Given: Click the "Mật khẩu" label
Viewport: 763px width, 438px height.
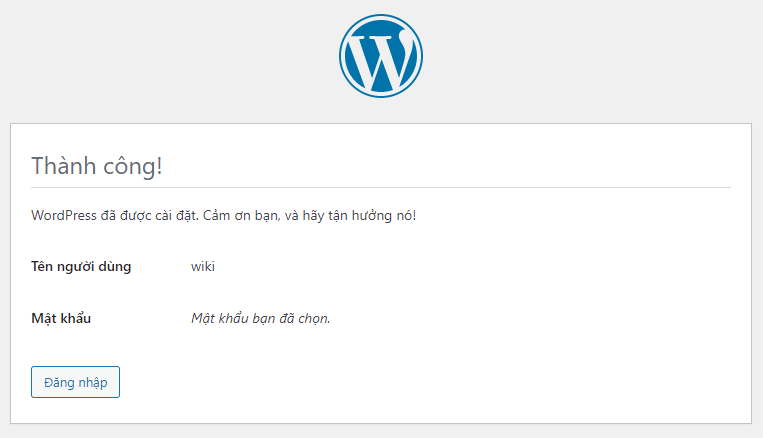Looking at the screenshot, I should pos(61,318).
